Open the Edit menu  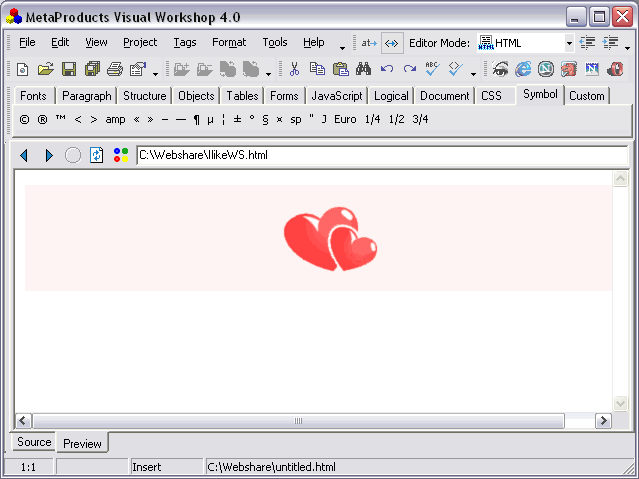tap(60, 42)
